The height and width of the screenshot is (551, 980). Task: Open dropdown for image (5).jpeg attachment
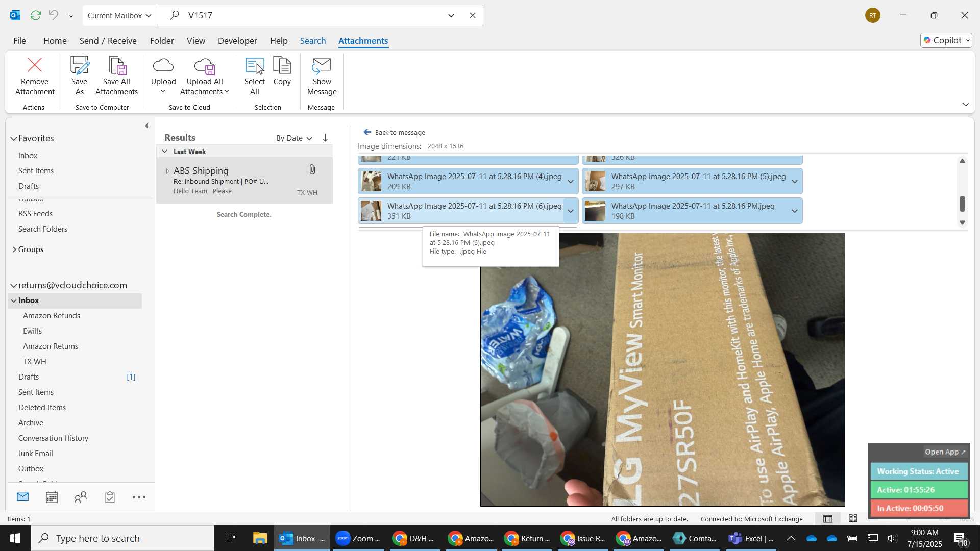point(795,182)
